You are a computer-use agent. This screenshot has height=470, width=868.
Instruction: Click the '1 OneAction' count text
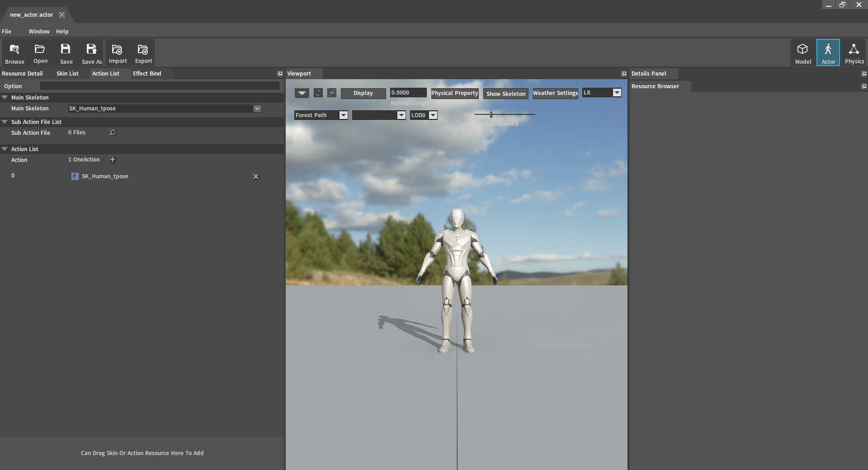(84, 160)
